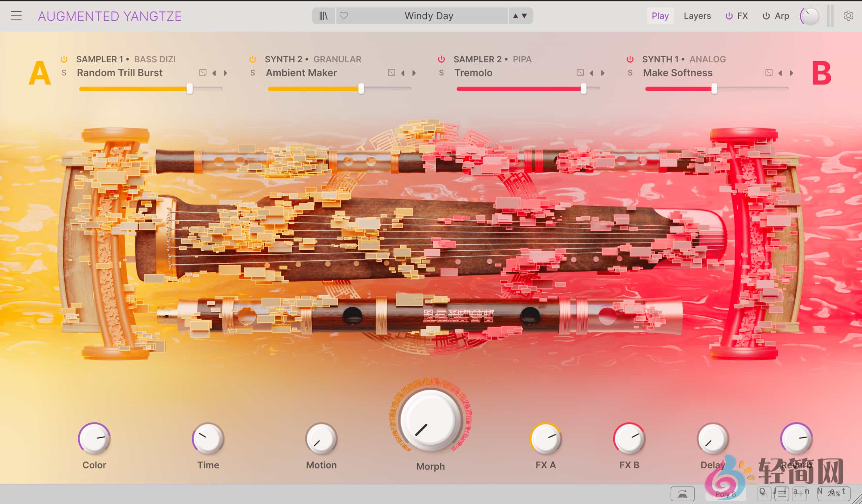Open the preset history list icon

tap(781, 494)
